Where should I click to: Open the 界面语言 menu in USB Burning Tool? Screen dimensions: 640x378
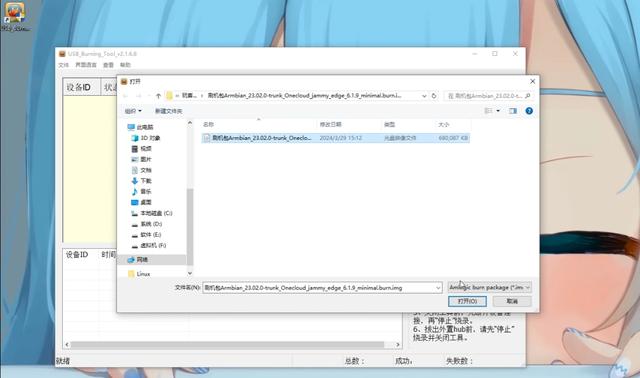86,65
